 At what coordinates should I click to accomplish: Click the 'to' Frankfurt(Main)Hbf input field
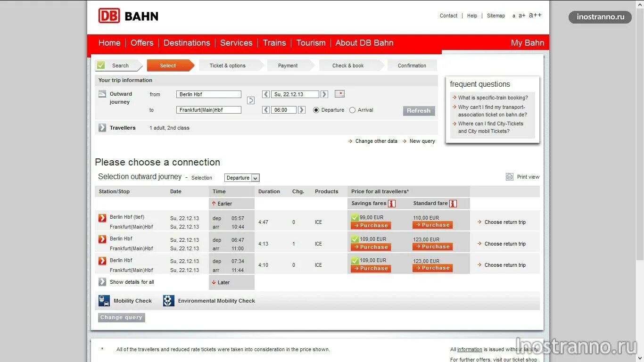[x=209, y=110]
